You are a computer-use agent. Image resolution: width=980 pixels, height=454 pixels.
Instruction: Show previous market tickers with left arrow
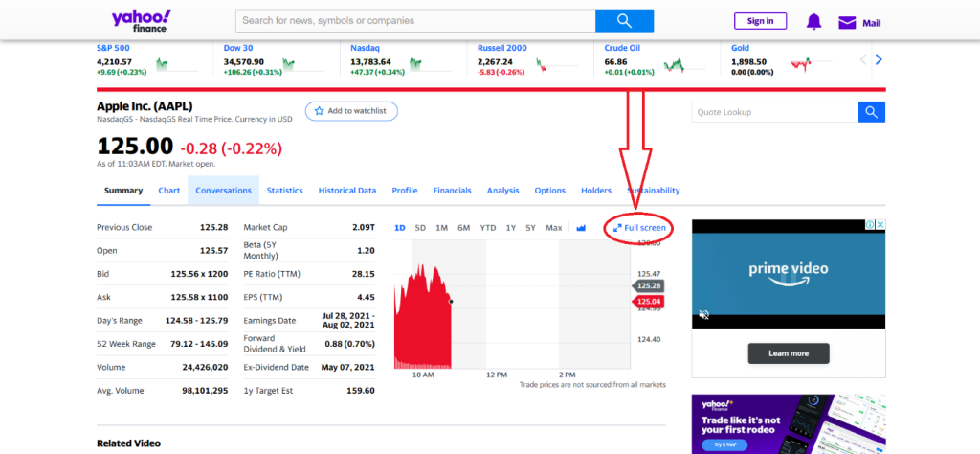point(864,60)
